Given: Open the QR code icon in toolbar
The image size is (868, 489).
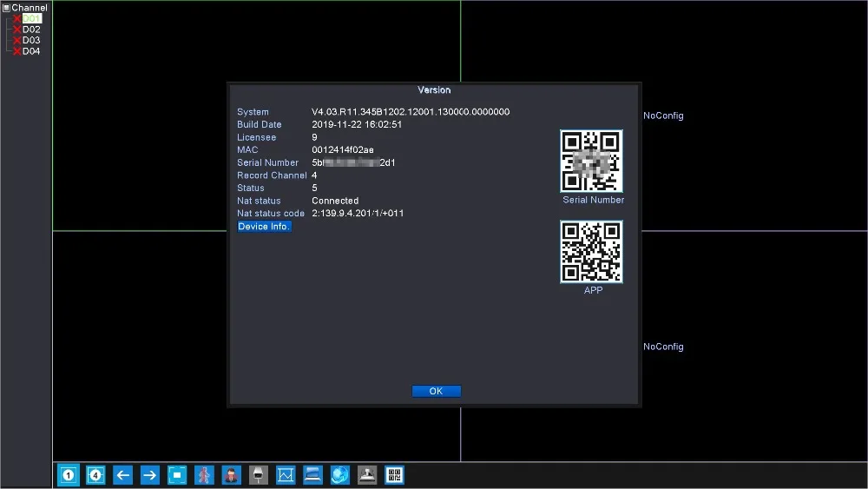Looking at the screenshot, I should pos(394,475).
